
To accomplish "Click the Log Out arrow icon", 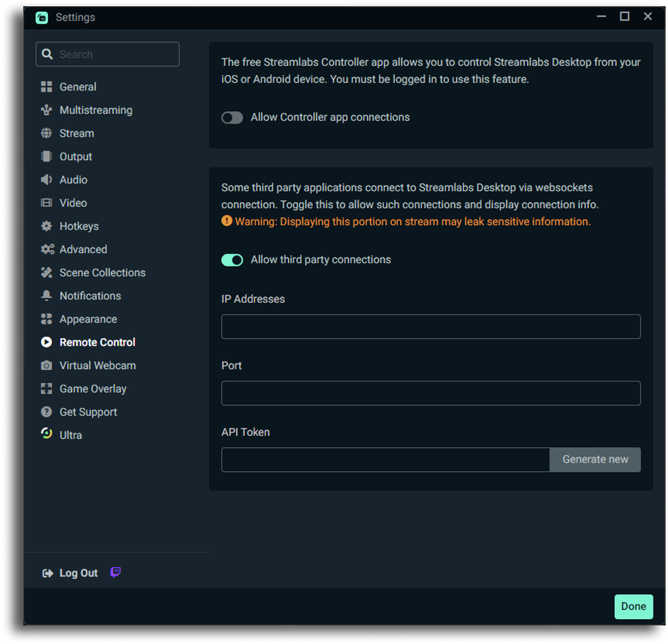I will pyautogui.click(x=48, y=573).
